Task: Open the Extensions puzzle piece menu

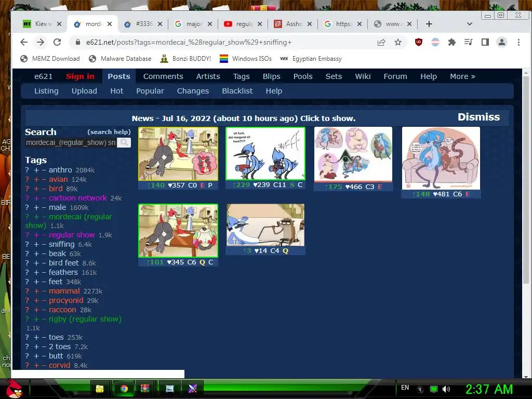Action: 451,42
